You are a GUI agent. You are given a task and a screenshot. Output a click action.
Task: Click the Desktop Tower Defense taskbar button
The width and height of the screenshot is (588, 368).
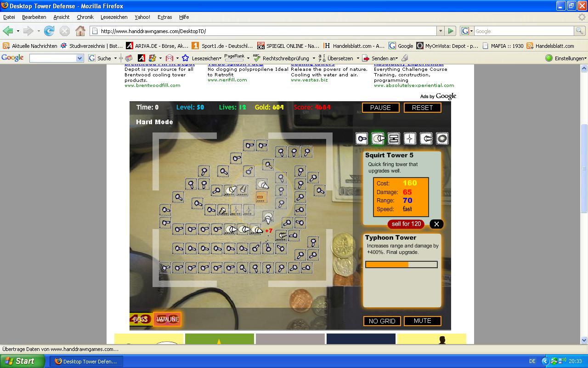click(x=85, y=361)
